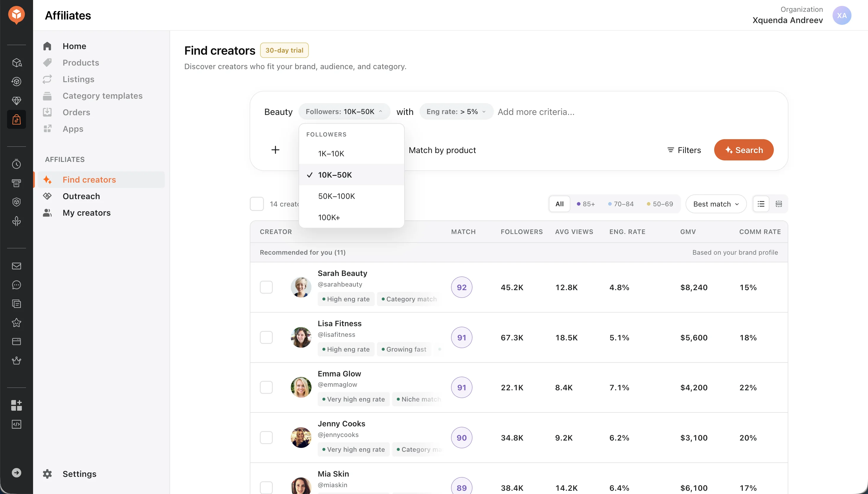The width and height of the screenshot is (868, 494).
Task: Open the hexagon shield icon in the dark rail
Action: point(16,202)
